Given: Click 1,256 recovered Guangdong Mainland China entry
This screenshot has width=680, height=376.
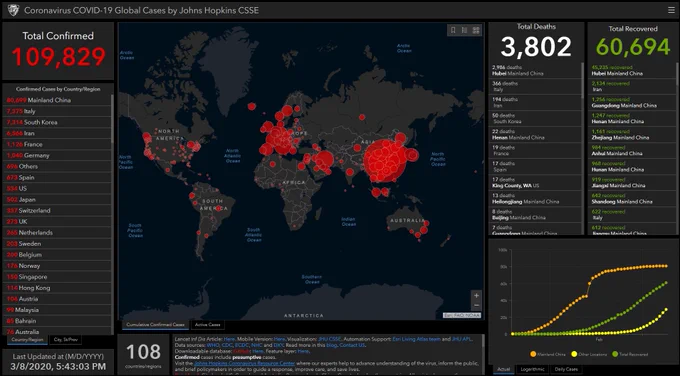Looking at the screenshot, I should [632, 103].
